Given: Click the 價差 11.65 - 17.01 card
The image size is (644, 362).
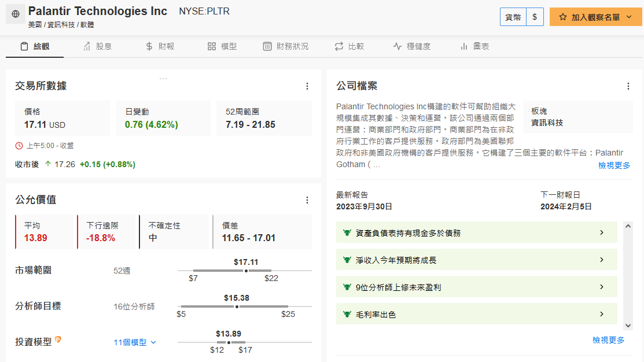Looking at the screenshot, I should pyautogui.click(x=262, y=232).
